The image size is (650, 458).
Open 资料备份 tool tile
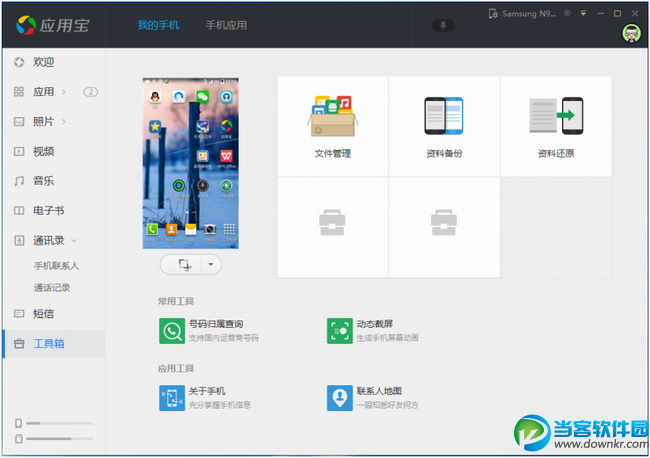click(x=444, y=126)
